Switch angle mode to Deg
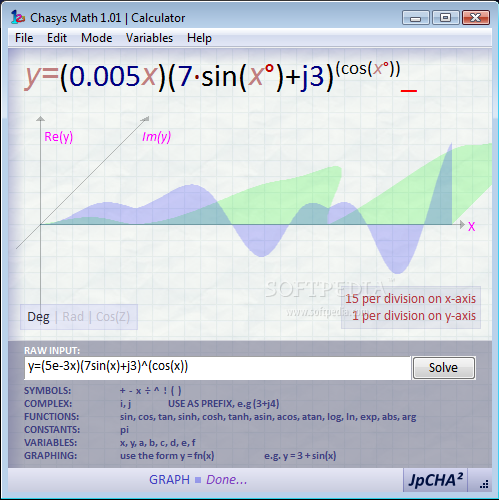The width and height of the screenshot is (499, 500). click(38, 317)
